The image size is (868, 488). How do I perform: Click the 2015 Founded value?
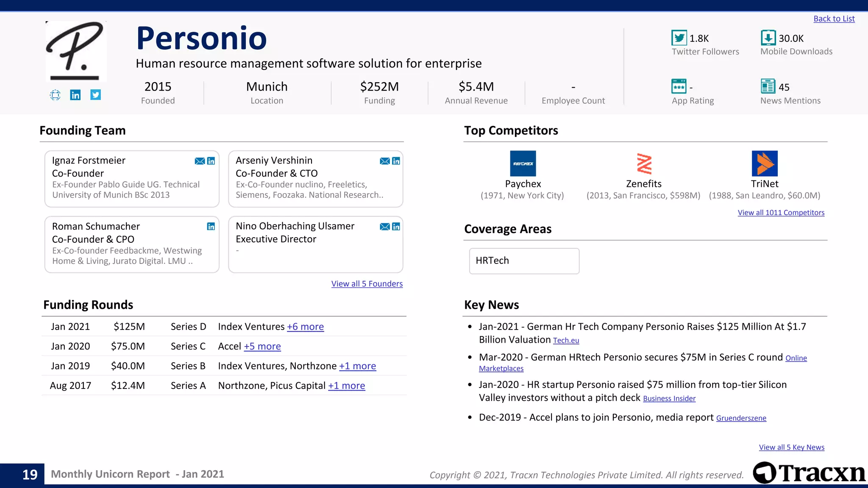pos(158,87)
